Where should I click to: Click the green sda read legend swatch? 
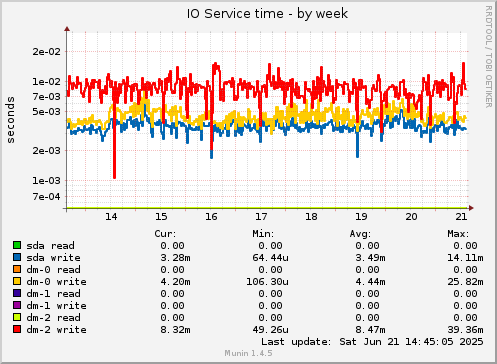[17, 245]
